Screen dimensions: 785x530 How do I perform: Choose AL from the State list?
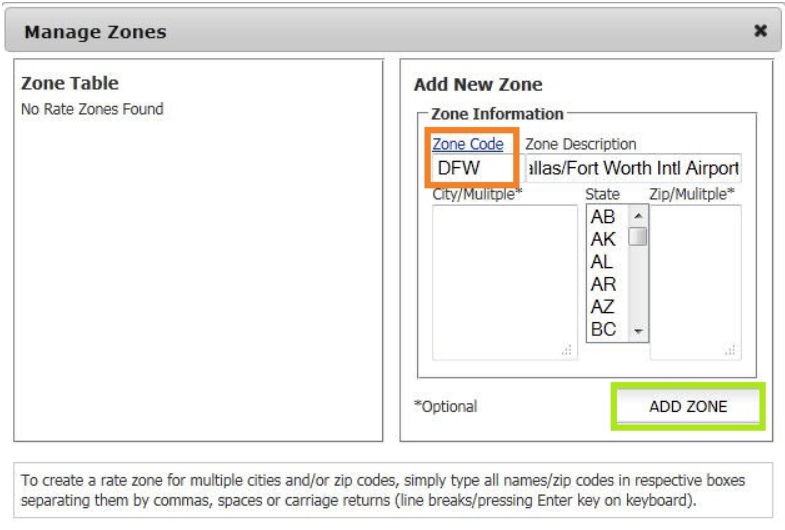coord(603,262)
